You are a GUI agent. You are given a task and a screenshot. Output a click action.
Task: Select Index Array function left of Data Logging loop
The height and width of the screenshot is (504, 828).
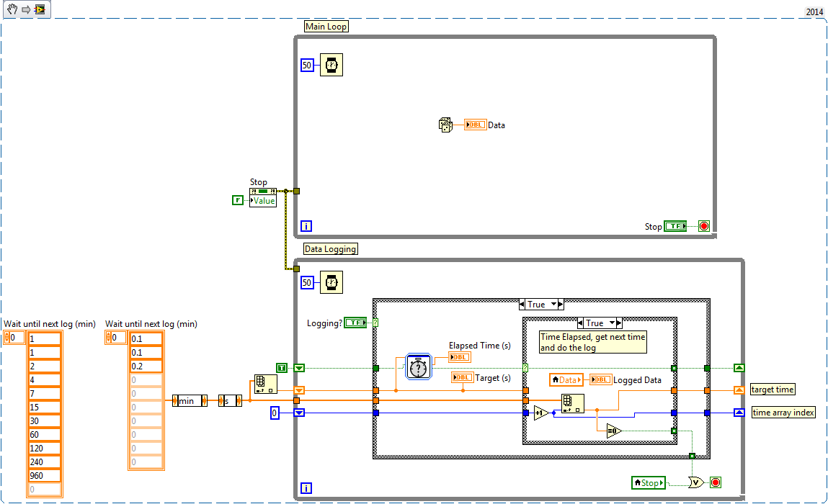[x=266, y=384]
